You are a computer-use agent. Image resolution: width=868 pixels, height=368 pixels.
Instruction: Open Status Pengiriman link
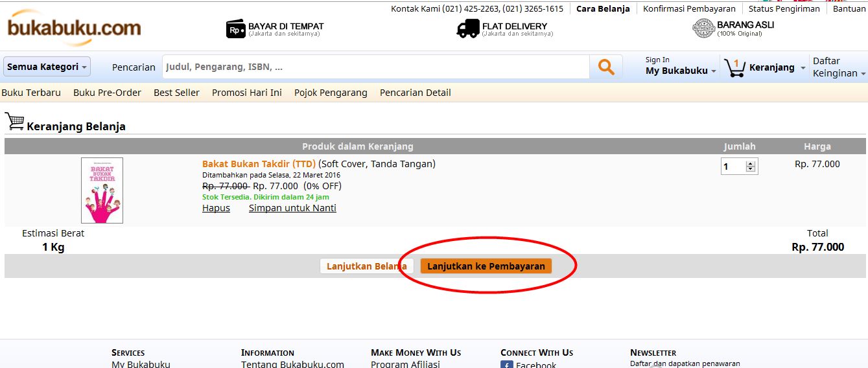click(784, 8)
